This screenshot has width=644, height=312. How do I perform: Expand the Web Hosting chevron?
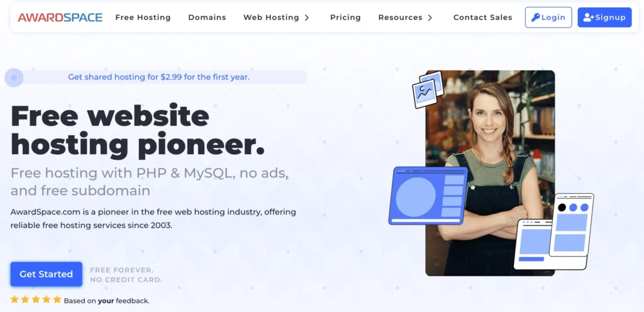click(x=307, y=18)
